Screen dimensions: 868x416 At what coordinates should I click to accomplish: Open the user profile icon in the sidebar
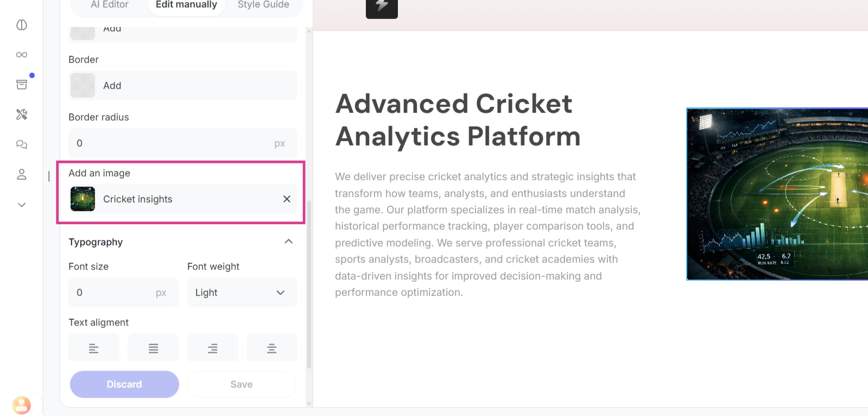click(x=22, y=174)
